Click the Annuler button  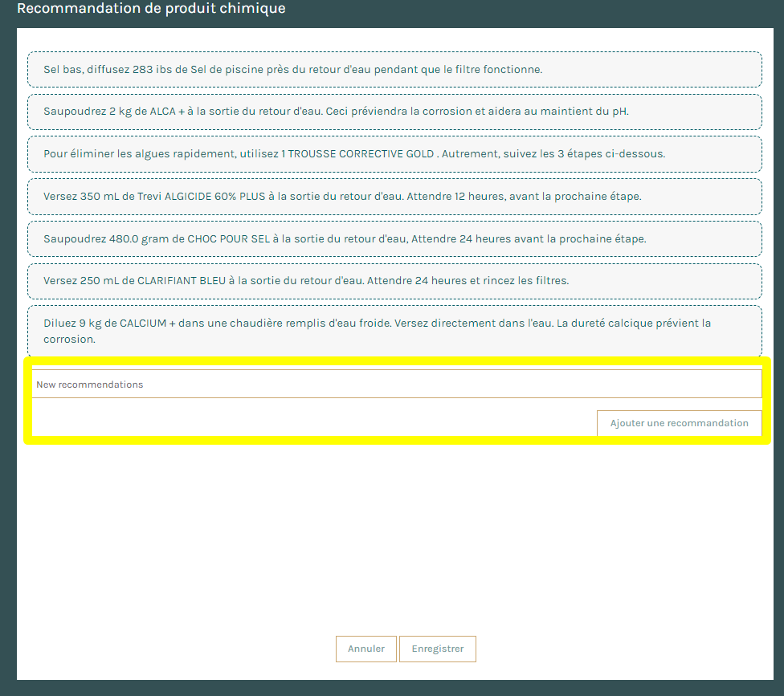pos(366,649)
